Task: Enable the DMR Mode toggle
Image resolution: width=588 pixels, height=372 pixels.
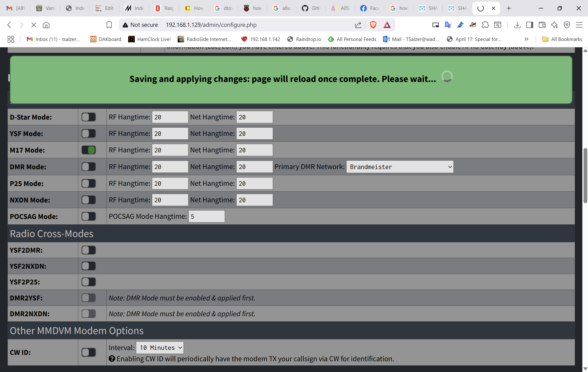Action: click(89, 167)
